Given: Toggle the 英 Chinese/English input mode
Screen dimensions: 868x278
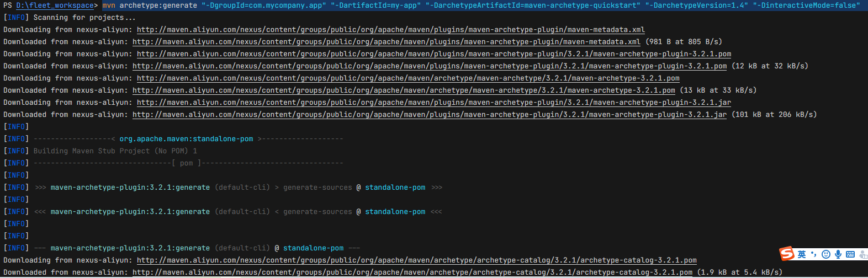Looking at the screenshot, I should coord(802,254).
